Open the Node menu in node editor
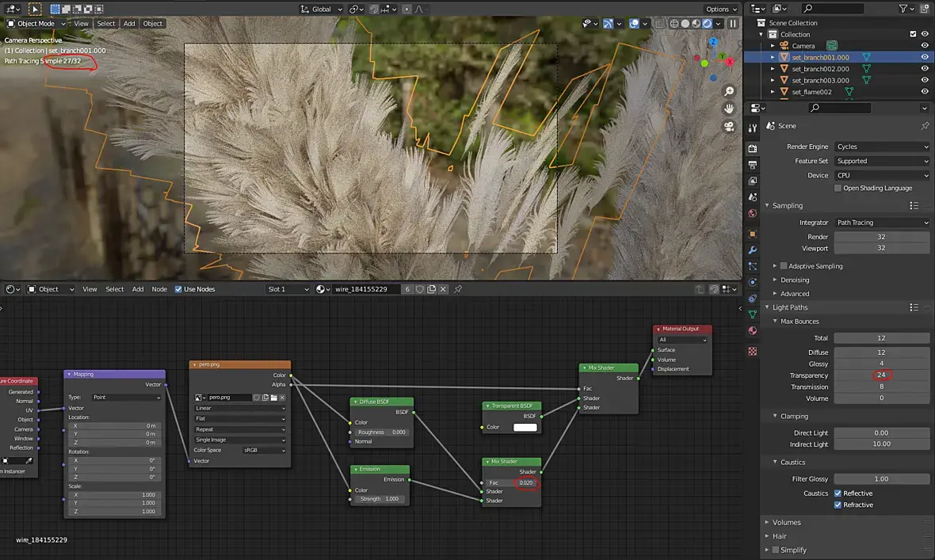The height and width of the screenshot is (560, 935). 159,289
